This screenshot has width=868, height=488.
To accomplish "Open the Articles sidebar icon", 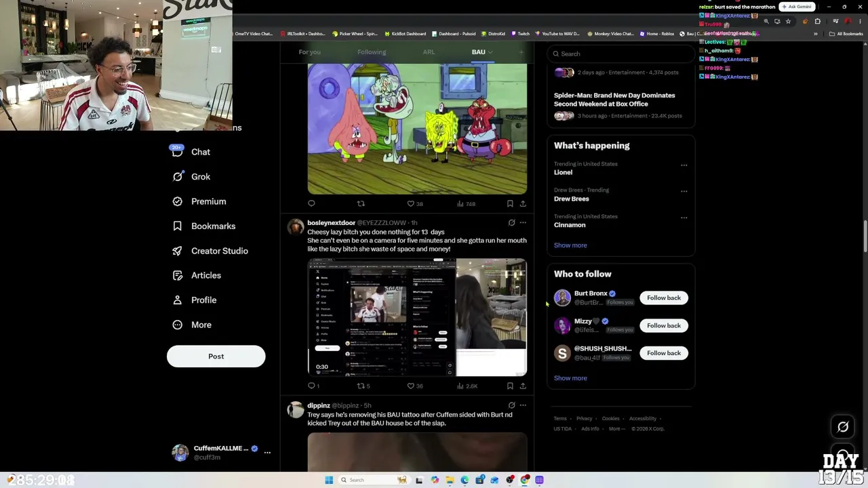I will click(177, 275).
